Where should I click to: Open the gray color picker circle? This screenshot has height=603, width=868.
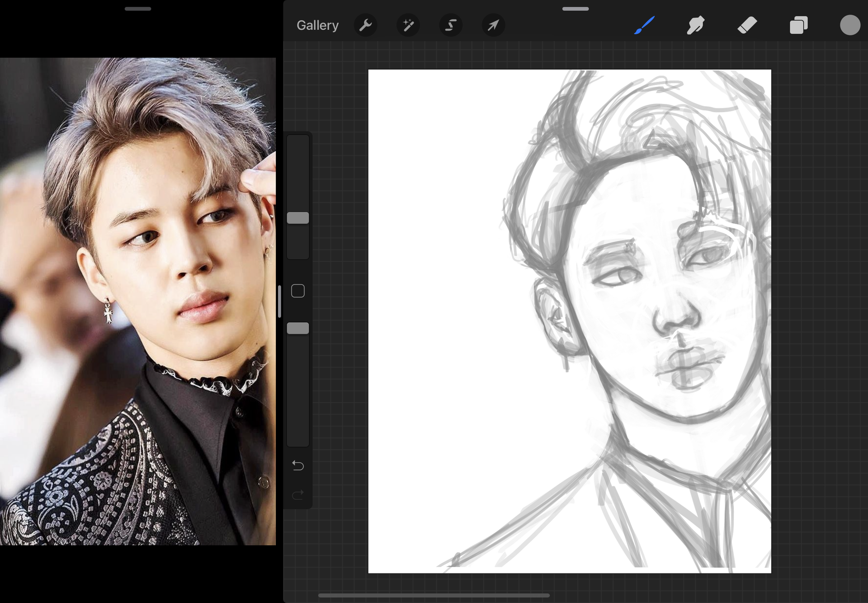(x=850, y=25)
